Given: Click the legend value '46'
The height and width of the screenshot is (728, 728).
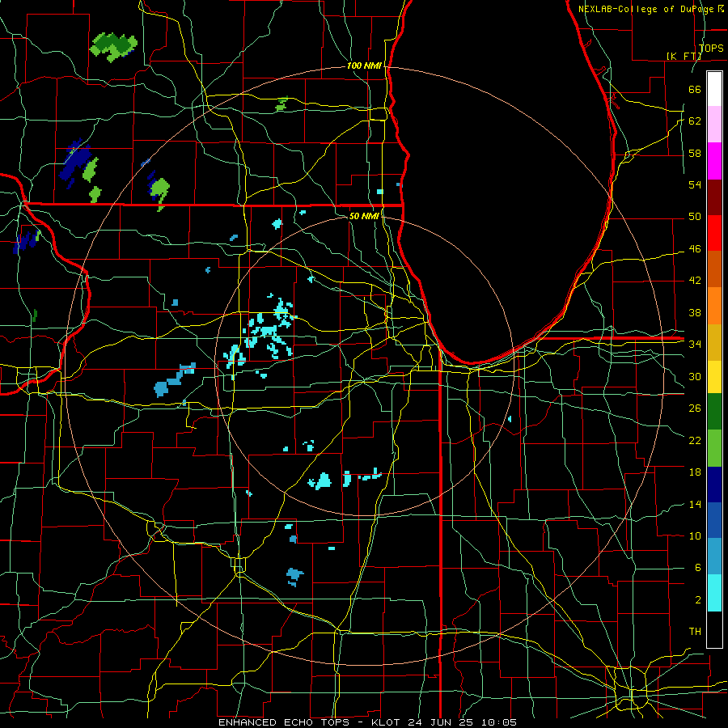Looking at the screenshot, I should click(x=695, y=249).
